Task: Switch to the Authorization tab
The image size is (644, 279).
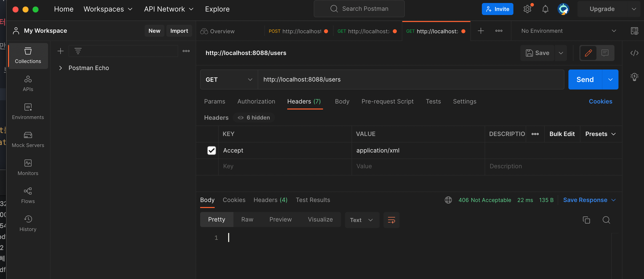Action: click(x=256, y=101)
